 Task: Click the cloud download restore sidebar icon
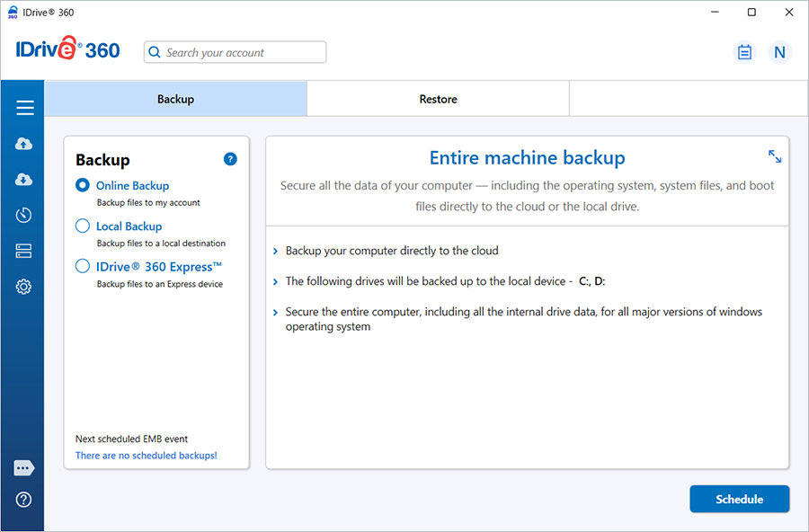(x=24, y=180)
